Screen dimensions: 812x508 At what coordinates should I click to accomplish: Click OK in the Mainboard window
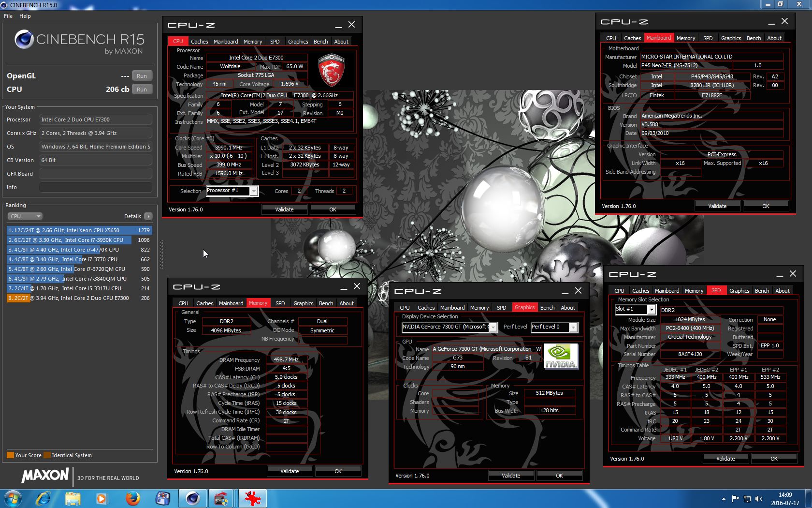(x=766, y=206)
